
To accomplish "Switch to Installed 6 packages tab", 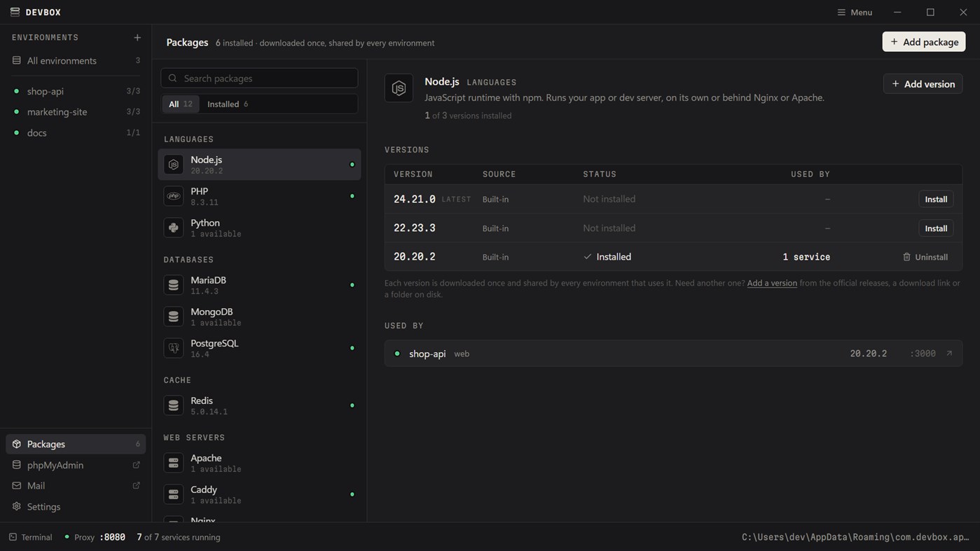I will (228, 104).
